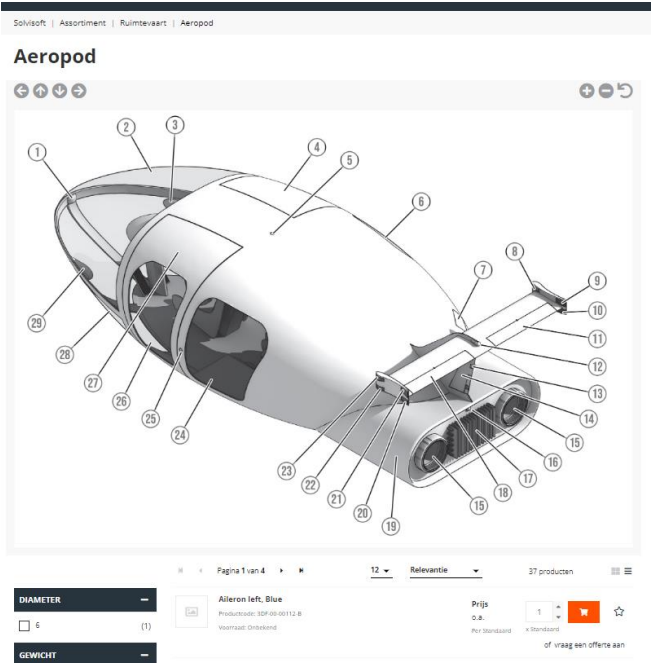This screenshot has width=651, height=669.
Task: Select part callout number 19
Action: point(391,526)
